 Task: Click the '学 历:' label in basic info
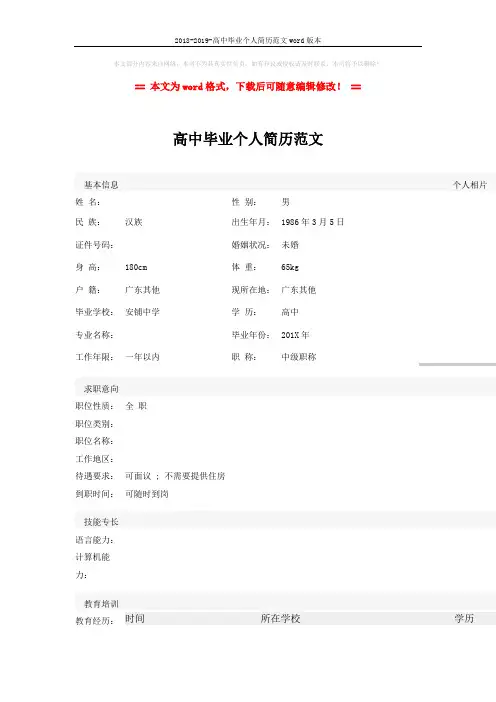click(244, 312)
